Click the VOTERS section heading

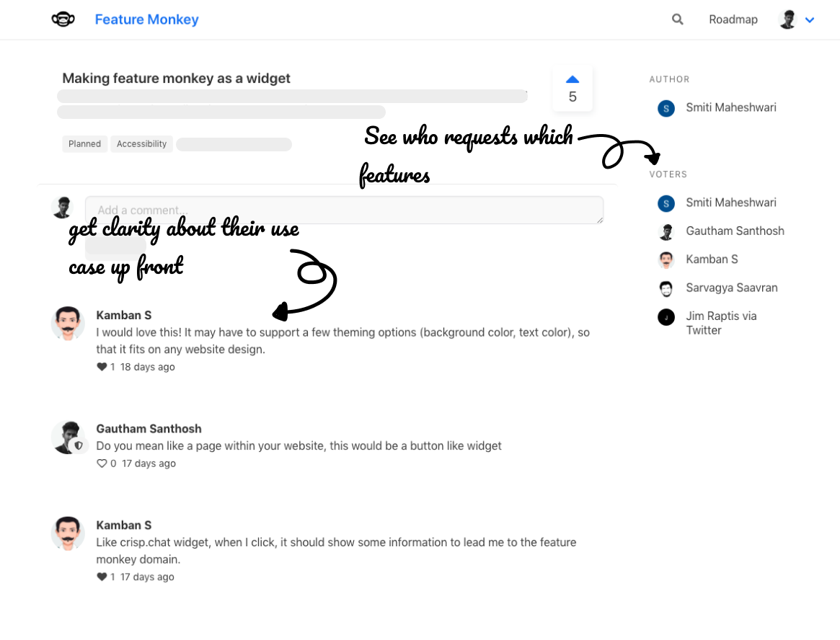tap(668, 174)
